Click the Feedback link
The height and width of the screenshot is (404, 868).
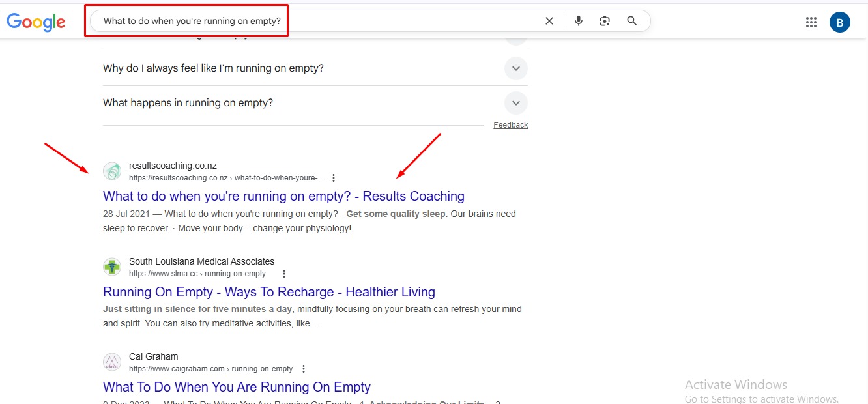point(510,125)
